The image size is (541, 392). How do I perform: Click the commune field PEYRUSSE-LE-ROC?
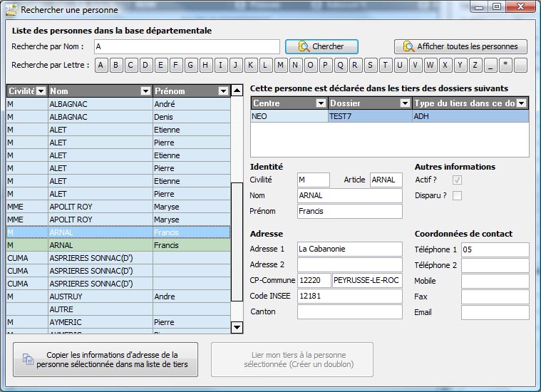click(x=367, y=281)
